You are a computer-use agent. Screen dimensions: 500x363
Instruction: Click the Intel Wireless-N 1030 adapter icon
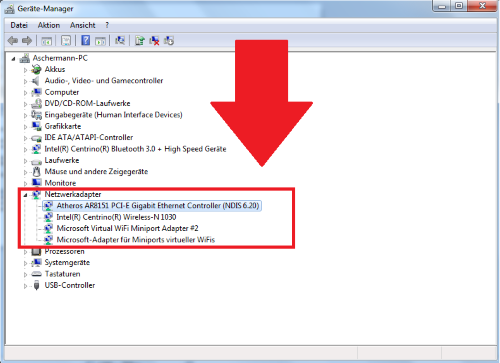click(x=48, y=217)
